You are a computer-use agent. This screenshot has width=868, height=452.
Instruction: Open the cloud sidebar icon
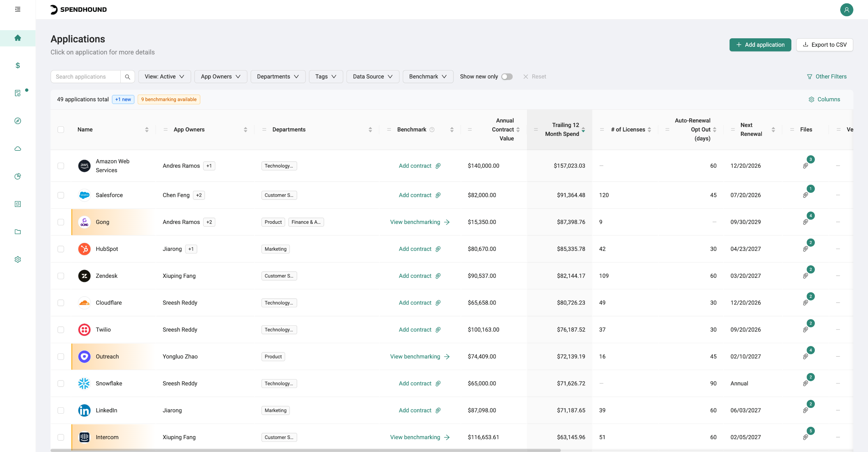pyautogui.click(x=18, y=149)
